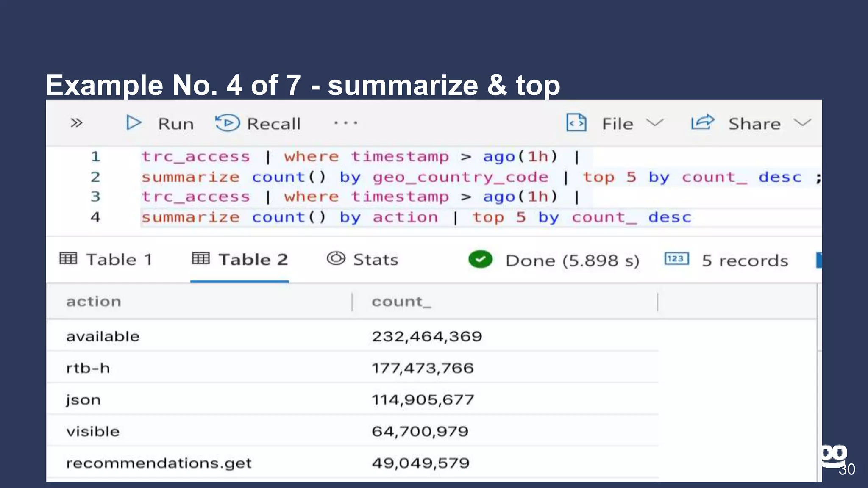This screenshot has height=488, width=868.
Task: Click the Recall label
Action: coord(274,124)
